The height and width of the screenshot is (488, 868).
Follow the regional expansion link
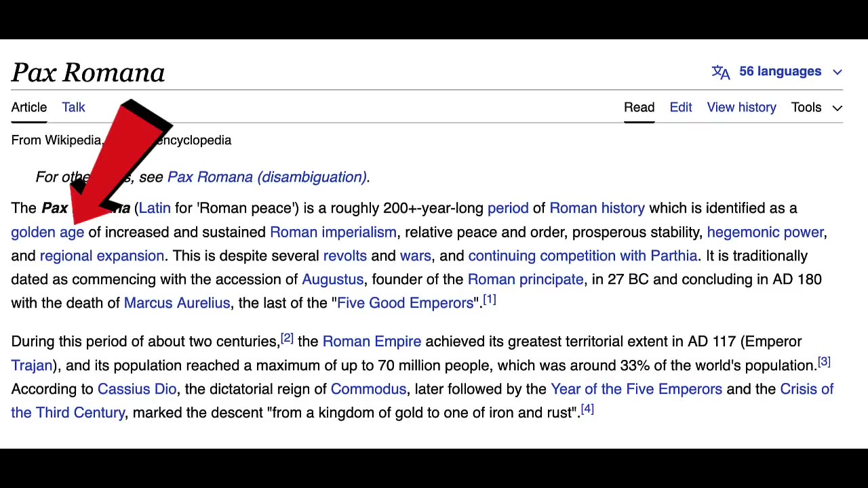click(x=102, y=256)
